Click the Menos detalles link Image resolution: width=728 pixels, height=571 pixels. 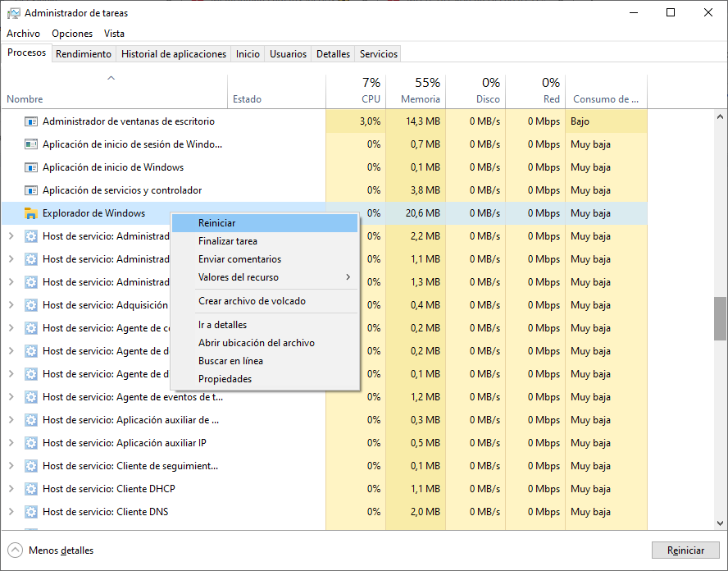coord(61,550)
